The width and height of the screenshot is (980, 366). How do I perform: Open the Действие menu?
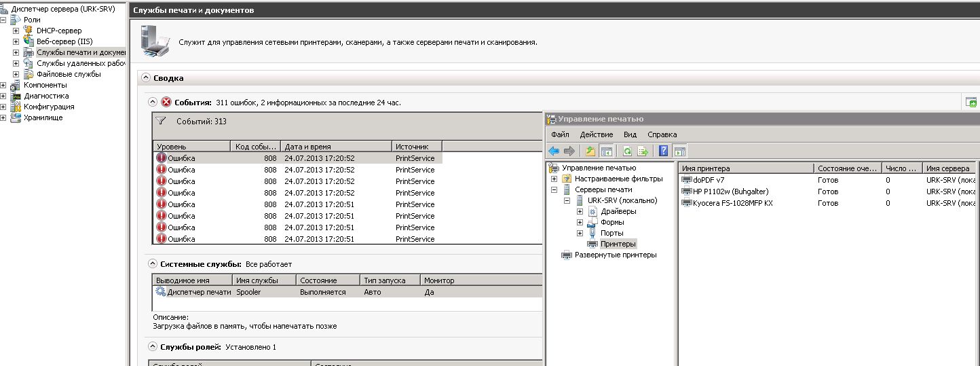point(596,134)
